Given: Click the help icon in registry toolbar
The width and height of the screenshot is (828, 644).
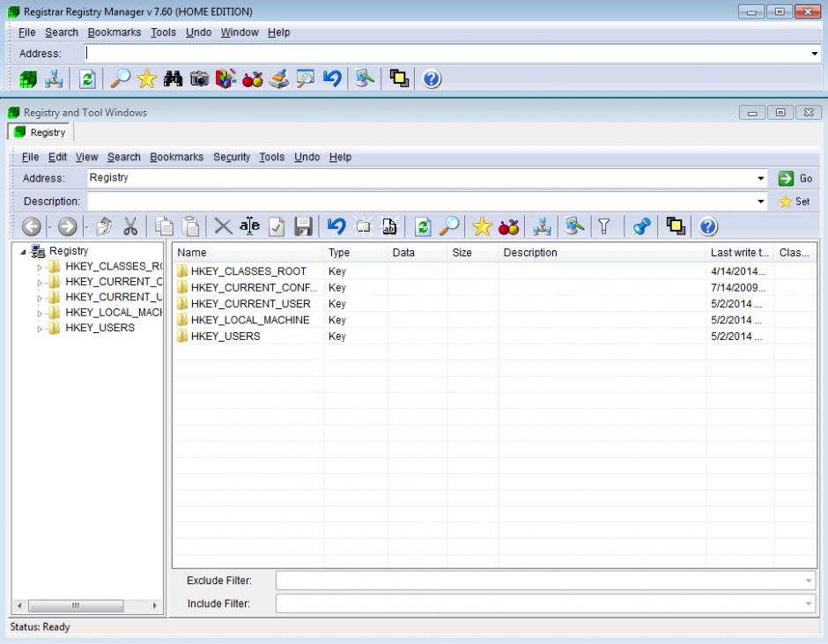Looking at the screenshot, I should pyautogui.click(x=708, y=226).
